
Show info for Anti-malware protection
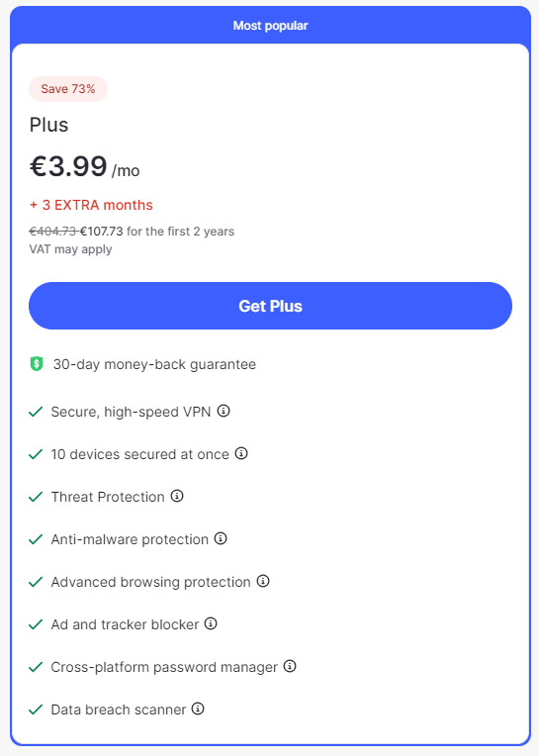[221, 538]
